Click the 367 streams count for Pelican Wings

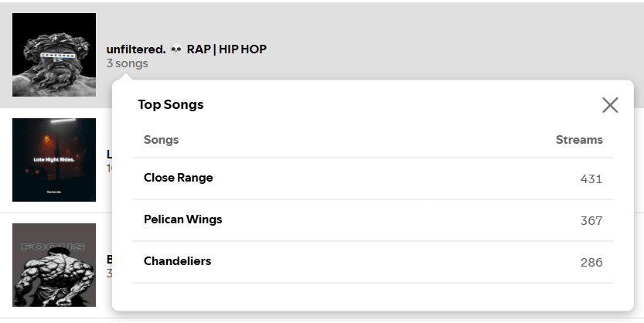click(x=591, y=221)
